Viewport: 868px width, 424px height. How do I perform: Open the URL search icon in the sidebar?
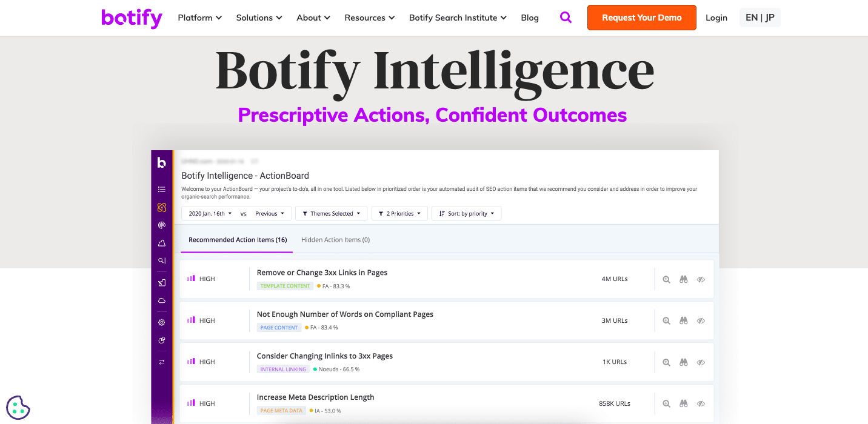point(161,260)
